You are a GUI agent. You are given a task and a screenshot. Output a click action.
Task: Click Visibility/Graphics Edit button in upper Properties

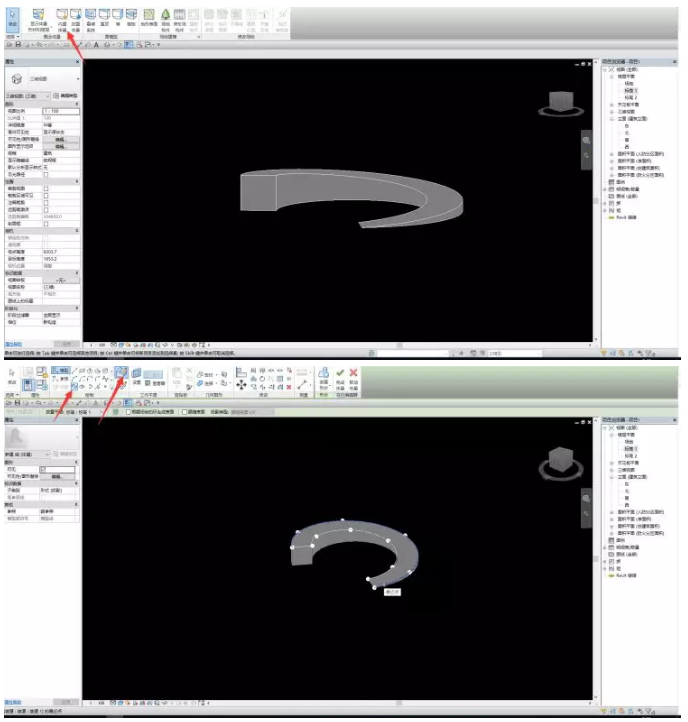pyautogui.click(x=60, y=140)
